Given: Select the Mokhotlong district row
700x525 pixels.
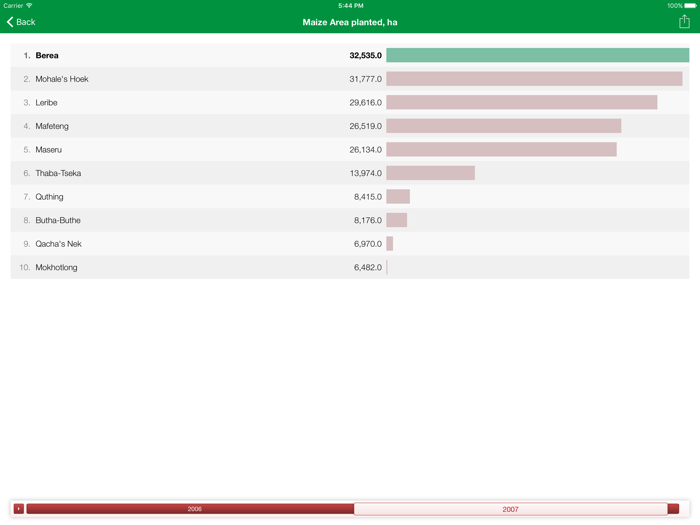Looking at the screenshot, I should (350, 267).
